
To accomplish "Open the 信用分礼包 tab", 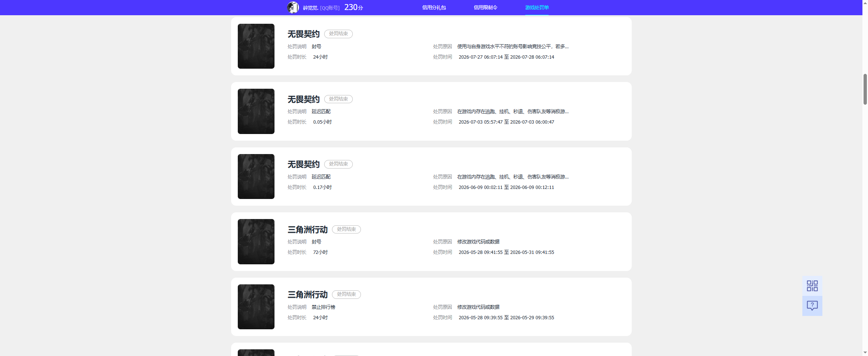I will coord(434,7).
